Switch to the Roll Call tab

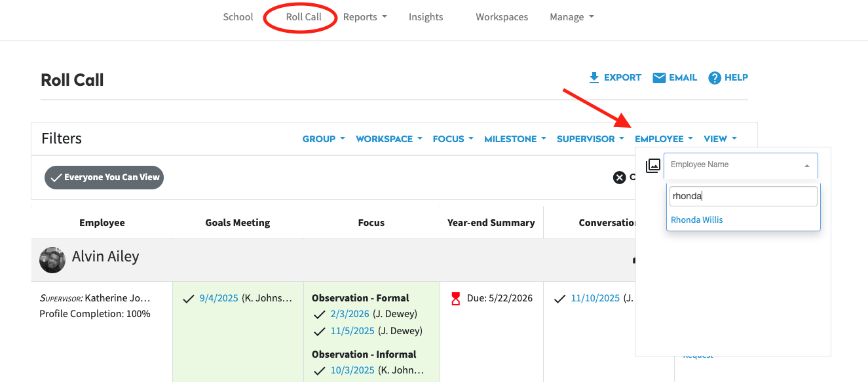[303, 17]
